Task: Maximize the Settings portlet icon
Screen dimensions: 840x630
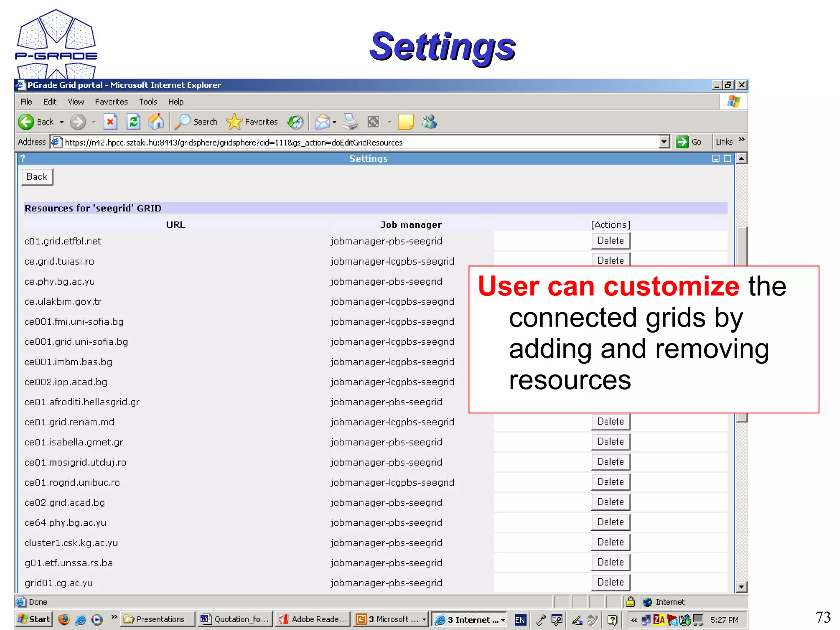Action: (x=728, y=158)
